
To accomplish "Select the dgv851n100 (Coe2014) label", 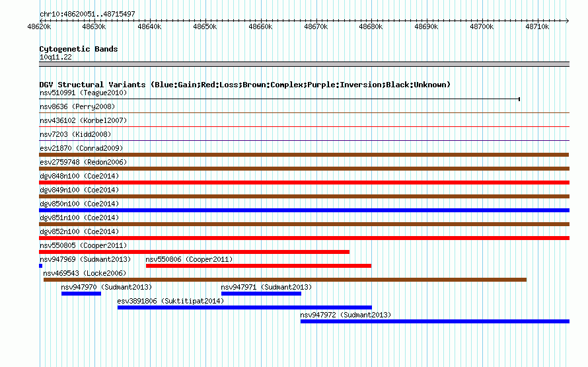I will click(79, 218).
